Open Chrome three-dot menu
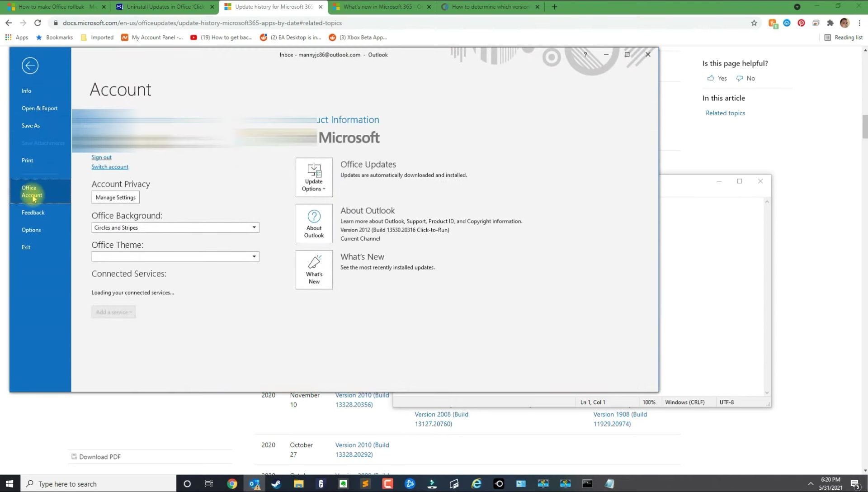The height and width of the screenshot is (492, 868). 859,23
